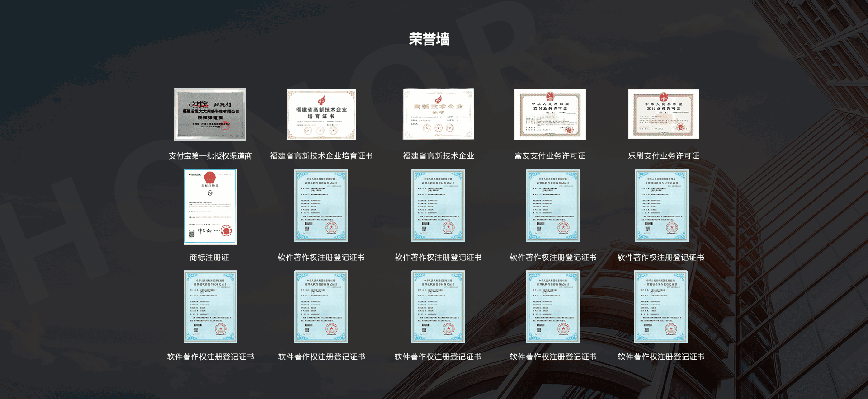Open the software copyright certificate below 商标注册证 caption
This screenshot has height=399, width=868.
pos(210,307)
